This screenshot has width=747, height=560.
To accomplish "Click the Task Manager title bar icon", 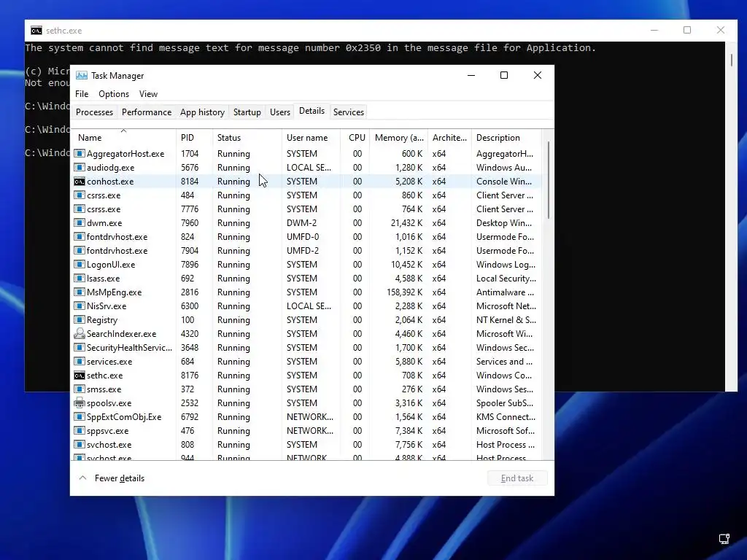I will pos(82,75).
